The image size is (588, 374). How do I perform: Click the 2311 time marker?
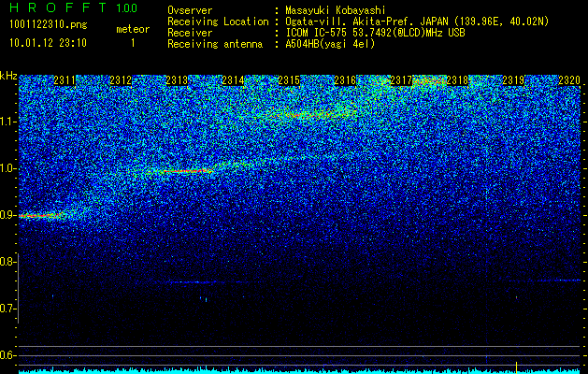(x=65, y=80)
